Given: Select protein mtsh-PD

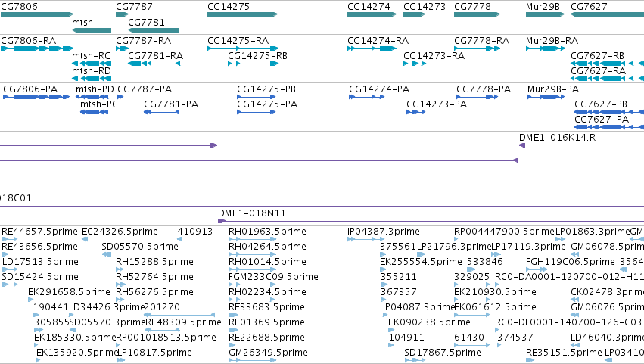Looking at the screenshot, I should [x=95, y=89].
